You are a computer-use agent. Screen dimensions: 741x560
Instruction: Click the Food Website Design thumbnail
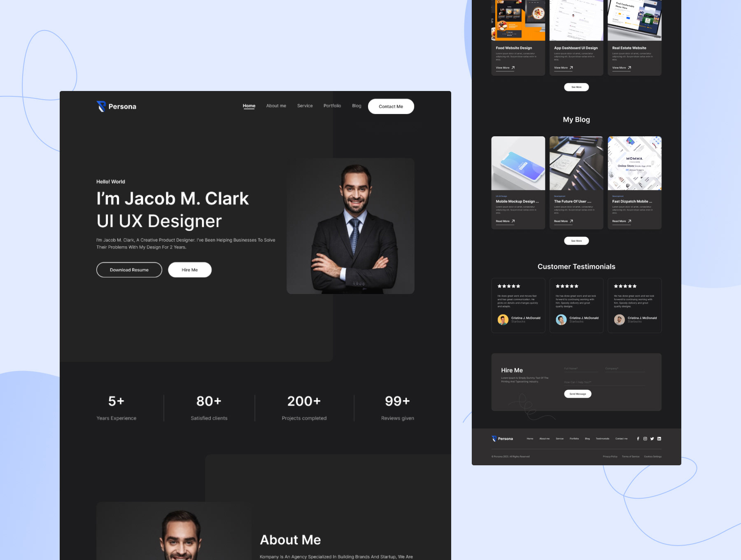tap(518, 20)
